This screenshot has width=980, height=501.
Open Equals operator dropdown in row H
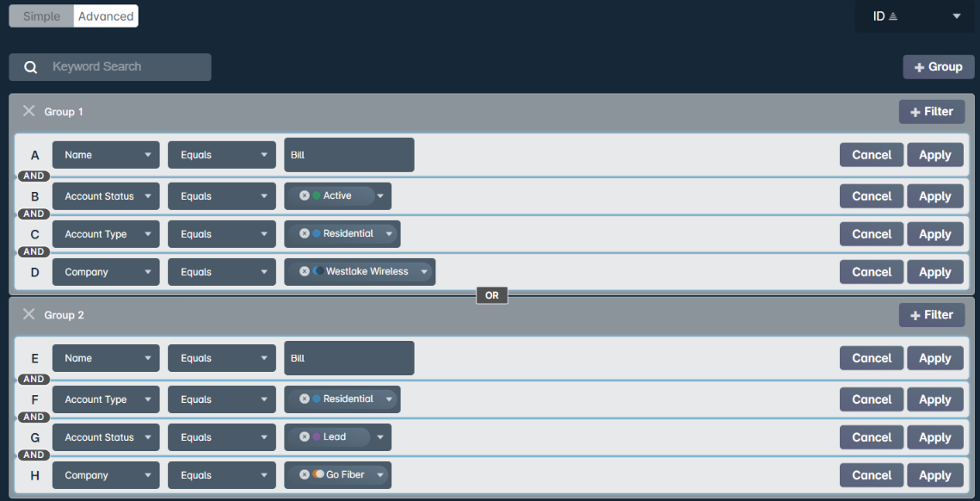pos(222,475)
